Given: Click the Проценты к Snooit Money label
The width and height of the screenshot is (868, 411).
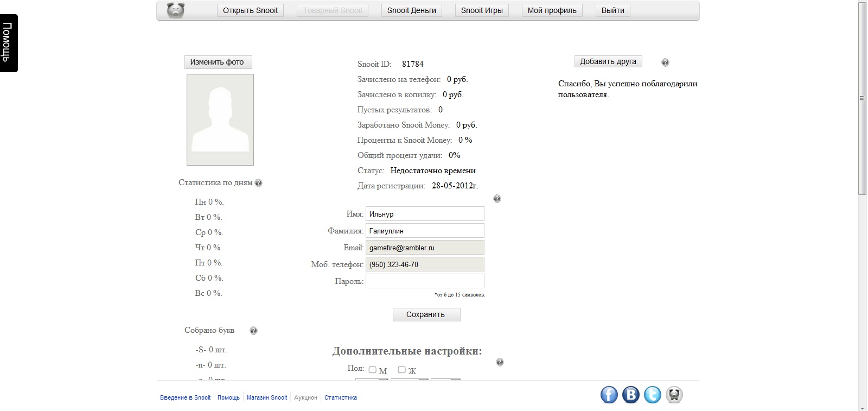Looking at the screenshot, I should pos(405,140).
